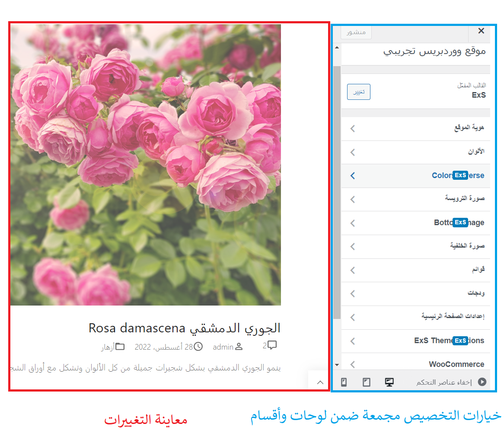Click the collapse arrow circle icon
The width and height of the screenshot is (504, 446).
[482, 382]
